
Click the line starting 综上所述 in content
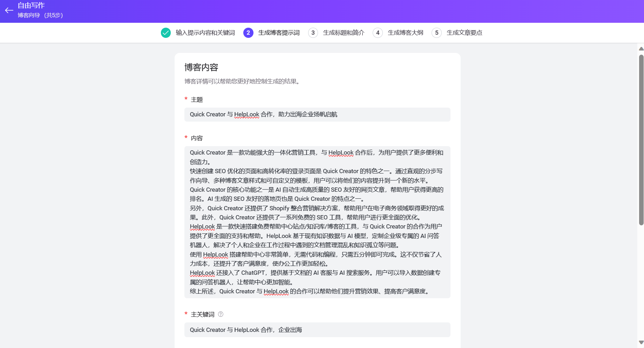[x=310, y=291]
